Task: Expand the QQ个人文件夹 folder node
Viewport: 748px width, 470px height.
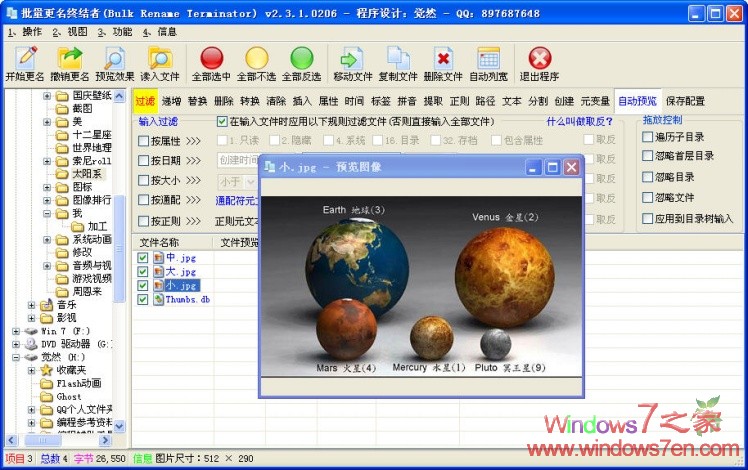Action: pos(31,409)
